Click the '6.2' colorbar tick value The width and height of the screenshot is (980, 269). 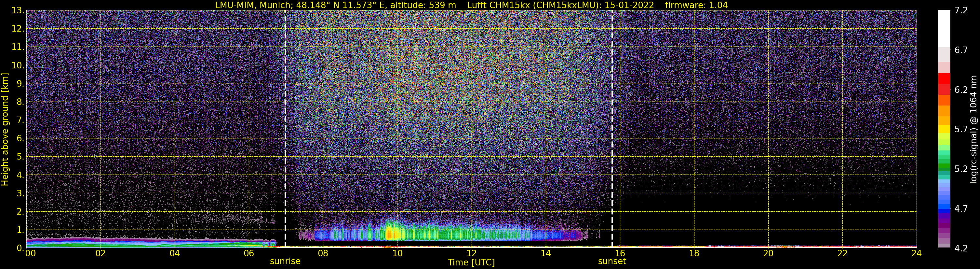pos(961,90)
